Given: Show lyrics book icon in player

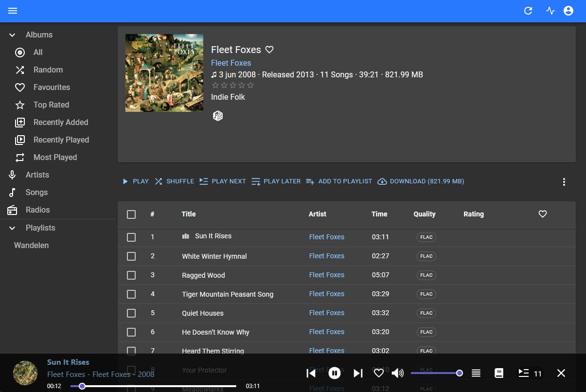Looking at the screenshot, I should (x=499, y=373).
